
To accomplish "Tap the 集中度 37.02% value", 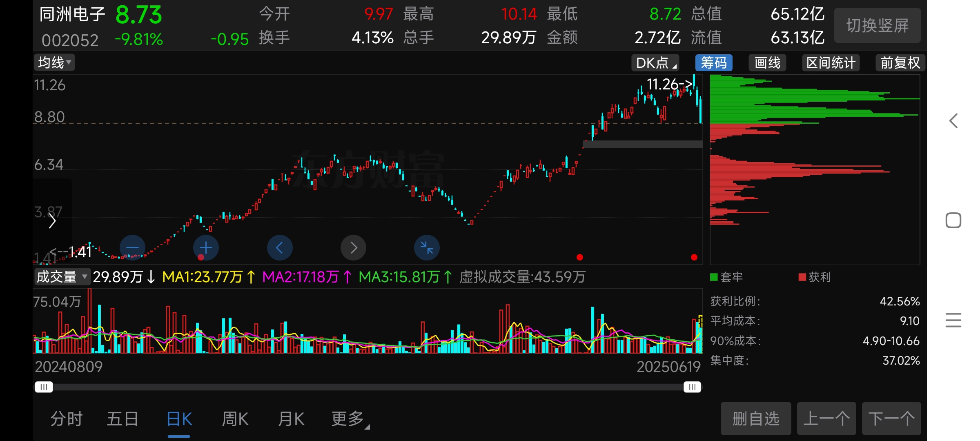I will click(x=901, y=361).
